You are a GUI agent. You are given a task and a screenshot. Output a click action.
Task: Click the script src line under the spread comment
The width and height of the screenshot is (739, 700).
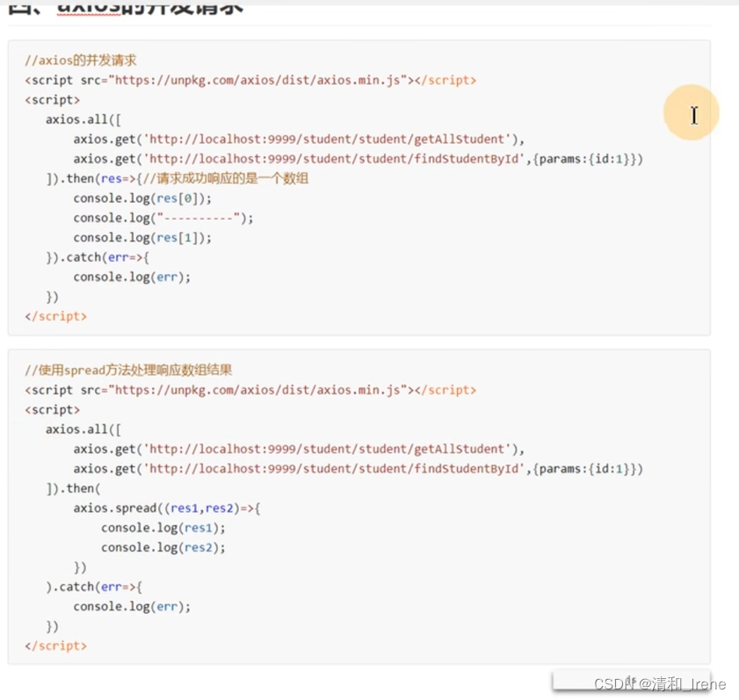click(x=250, y=391)
